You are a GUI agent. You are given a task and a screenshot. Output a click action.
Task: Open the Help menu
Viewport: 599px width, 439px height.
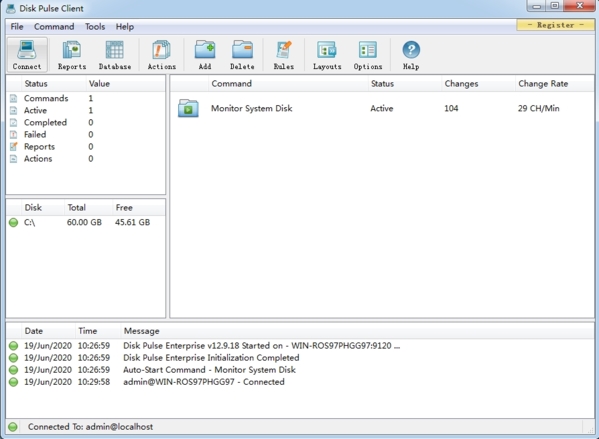[125, 27]
